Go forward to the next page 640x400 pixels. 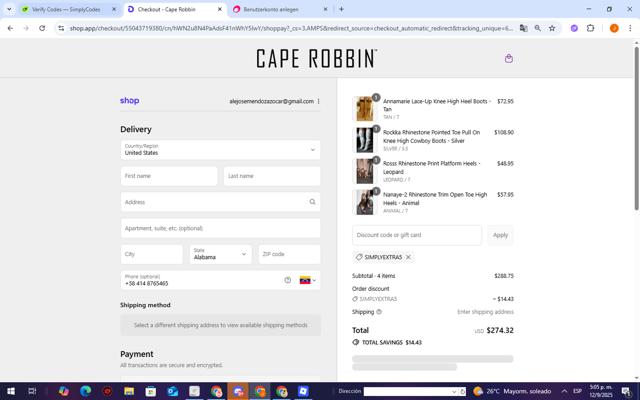pyautogui.click(x=26, y=28)
